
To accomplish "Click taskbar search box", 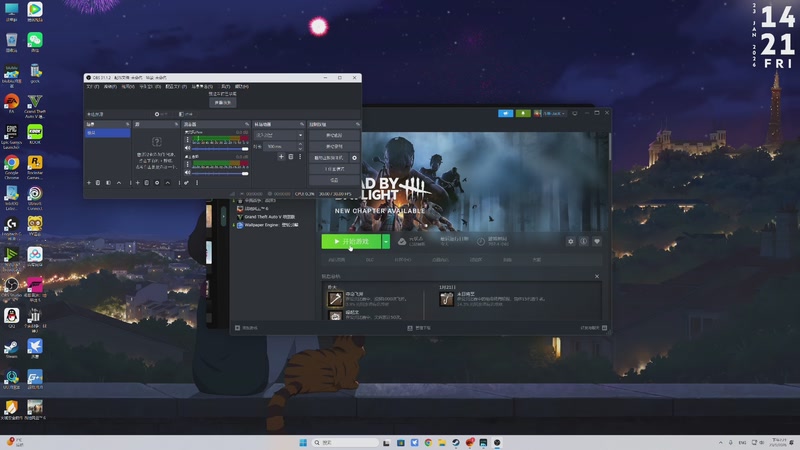I will [345, 442].
